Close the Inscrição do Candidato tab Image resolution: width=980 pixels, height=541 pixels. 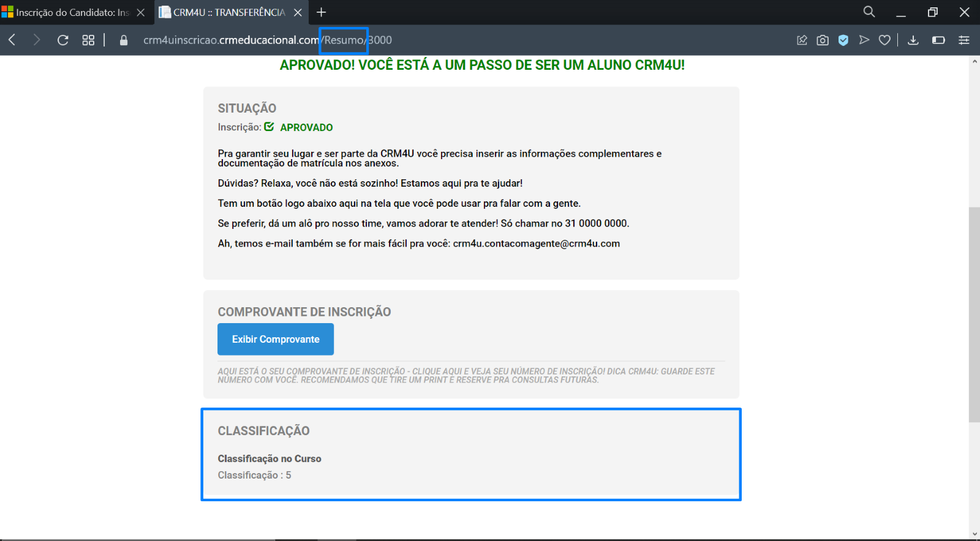pos(141,12)
